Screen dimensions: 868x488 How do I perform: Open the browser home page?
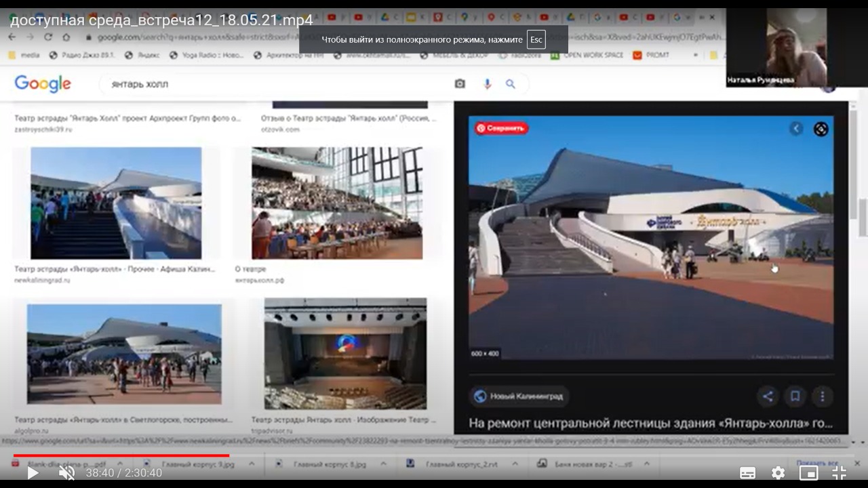[66, 37]
